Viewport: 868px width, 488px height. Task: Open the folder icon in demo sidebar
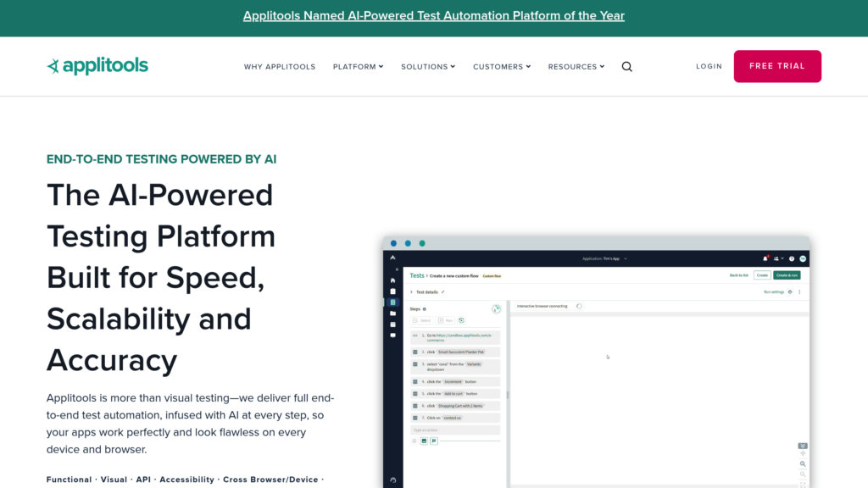click(392, 313)
